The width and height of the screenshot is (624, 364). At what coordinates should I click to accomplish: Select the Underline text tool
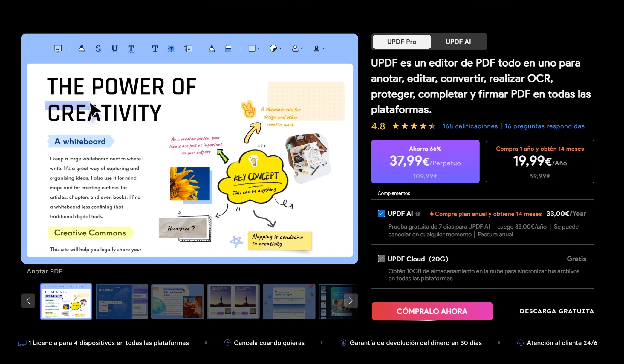[115, 48]
